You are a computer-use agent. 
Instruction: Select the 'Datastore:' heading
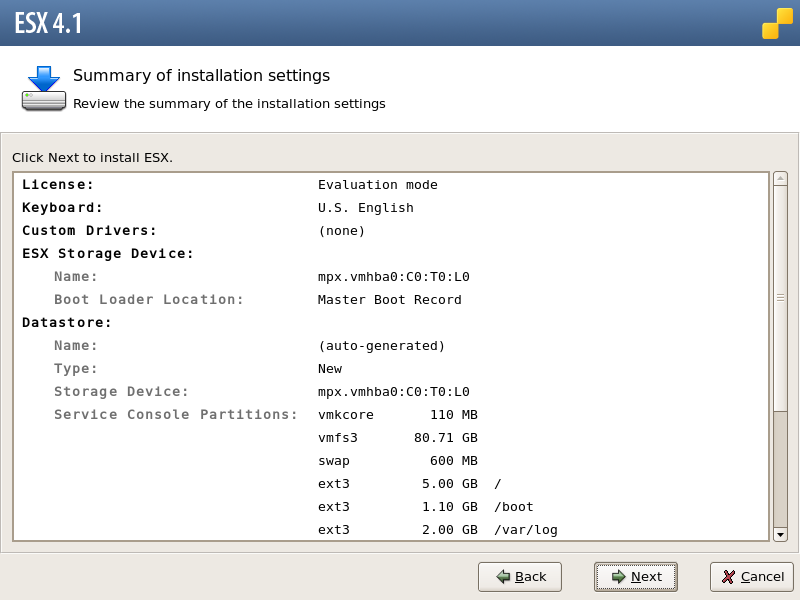[x=66, y=322]
